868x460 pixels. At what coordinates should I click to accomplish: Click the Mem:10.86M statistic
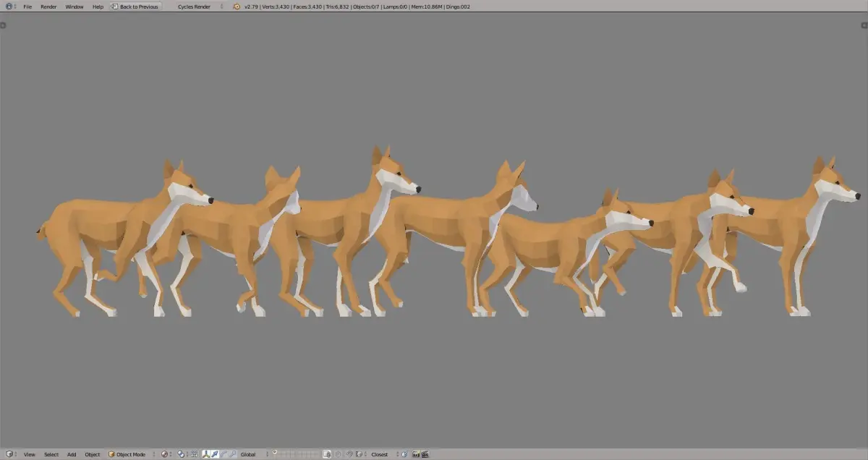click(x=427, y=6)
